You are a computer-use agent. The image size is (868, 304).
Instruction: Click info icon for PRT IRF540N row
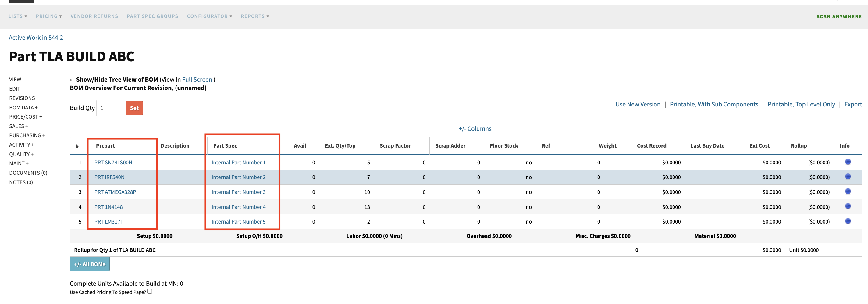[848, 177]
